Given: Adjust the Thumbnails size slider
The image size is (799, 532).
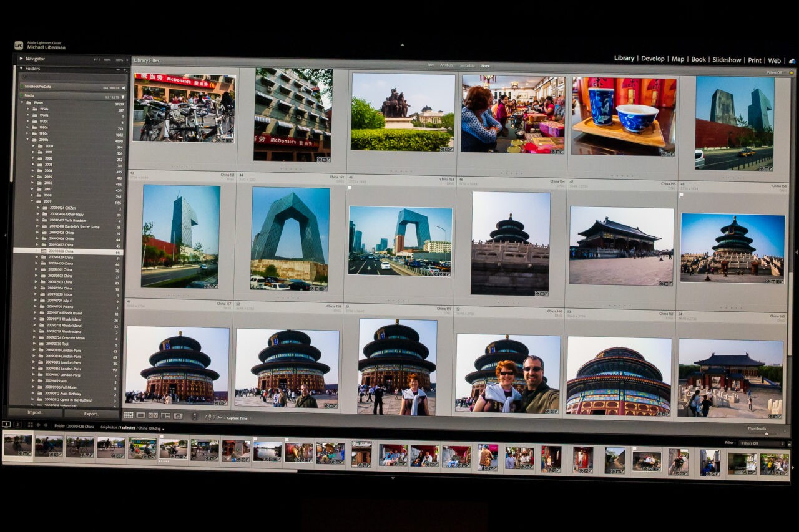Looking at the screenshot, I should coord(767,433).
